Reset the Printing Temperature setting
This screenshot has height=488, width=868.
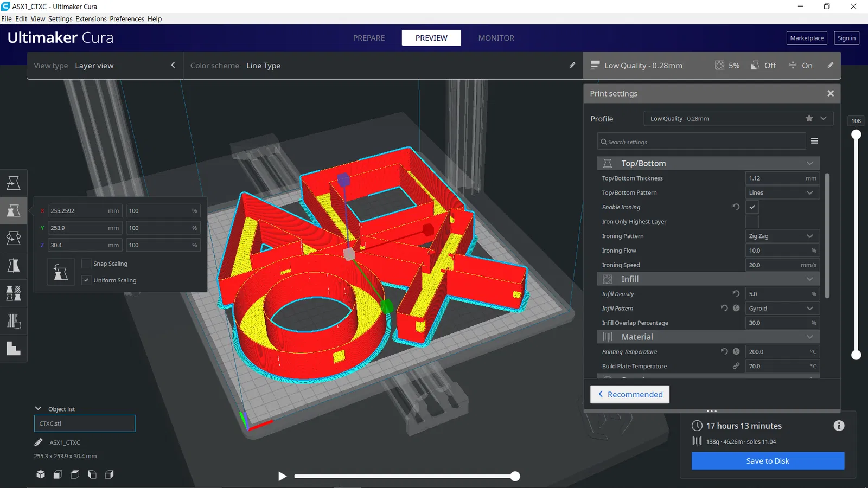coord(724,351)
